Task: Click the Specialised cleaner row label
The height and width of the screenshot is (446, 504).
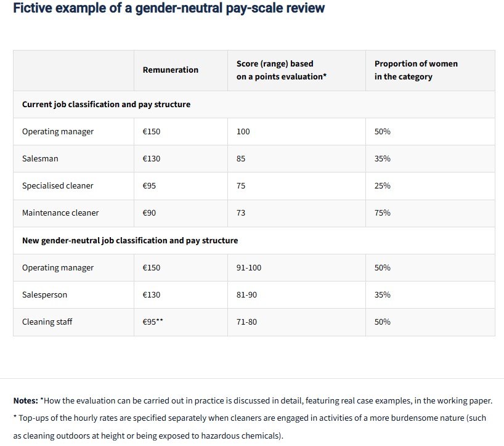Action: click(58, 186)
